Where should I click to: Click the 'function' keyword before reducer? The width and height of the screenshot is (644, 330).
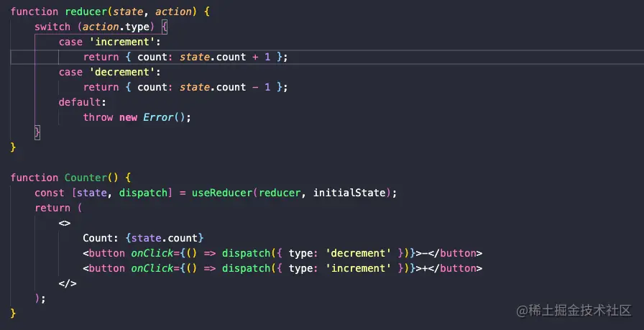pos(34,12)
